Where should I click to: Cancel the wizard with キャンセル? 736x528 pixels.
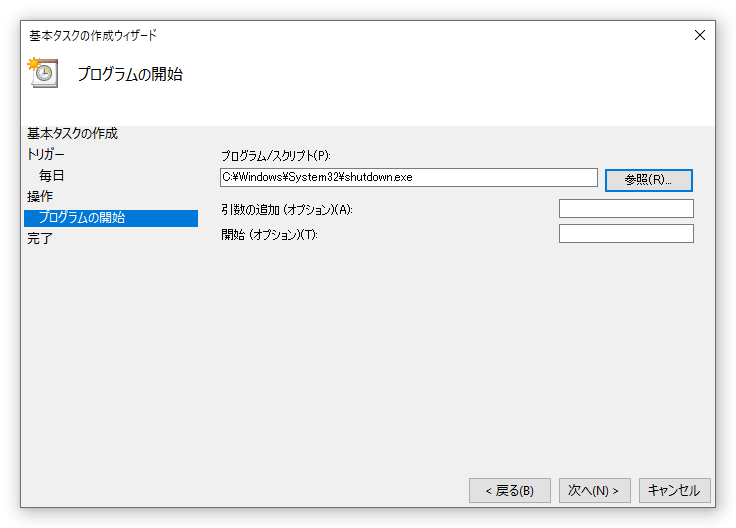point(674,490)
